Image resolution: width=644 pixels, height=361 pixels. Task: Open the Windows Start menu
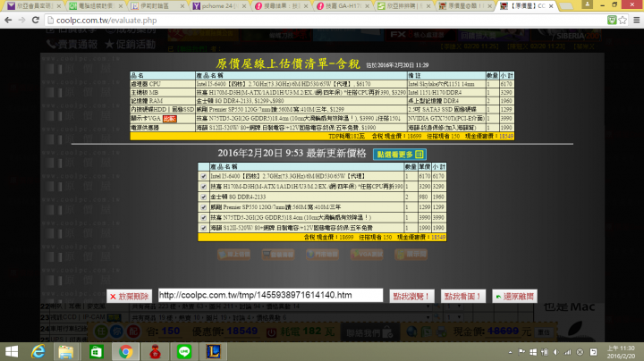[12, 351]
